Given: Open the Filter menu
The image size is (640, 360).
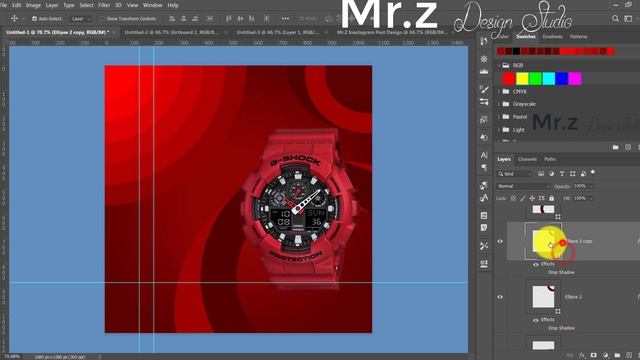Looking at the screenshot, I should (104, 5).
